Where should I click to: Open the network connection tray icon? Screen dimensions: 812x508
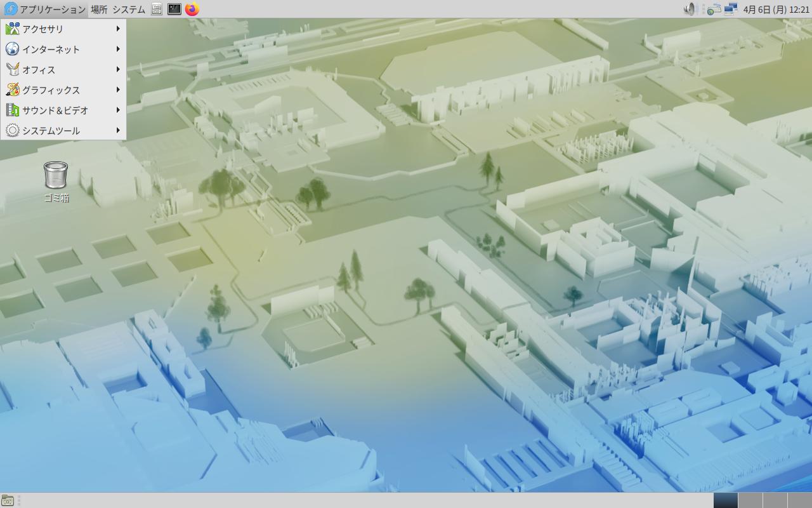coord(731,9)
